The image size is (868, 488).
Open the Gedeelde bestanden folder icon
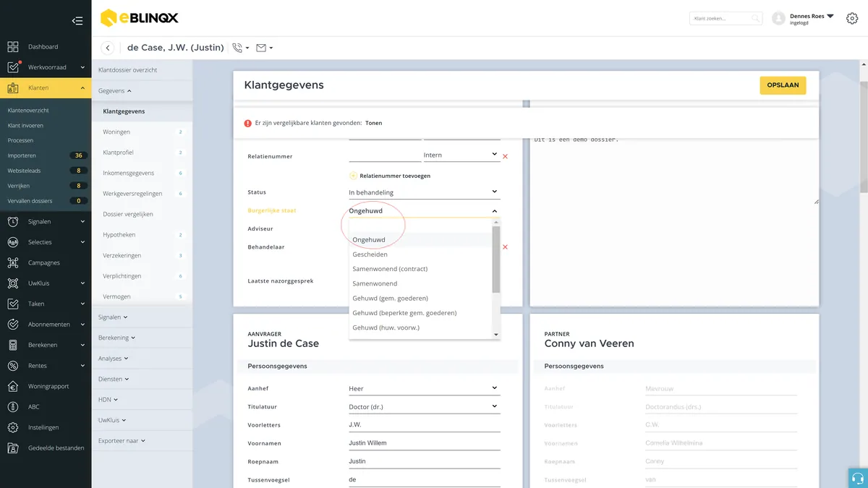tap(13, 448)
